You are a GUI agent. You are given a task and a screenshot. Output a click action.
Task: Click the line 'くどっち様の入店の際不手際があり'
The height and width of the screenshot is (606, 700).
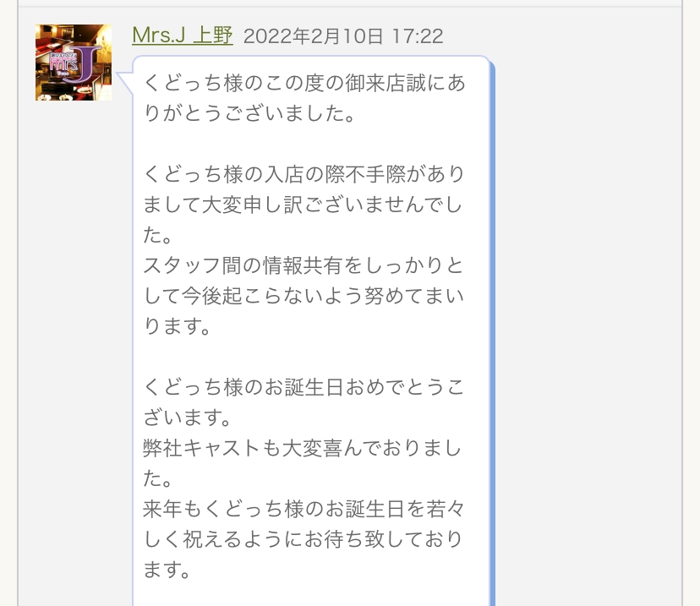pyautogui.click(x=304, y=174)
